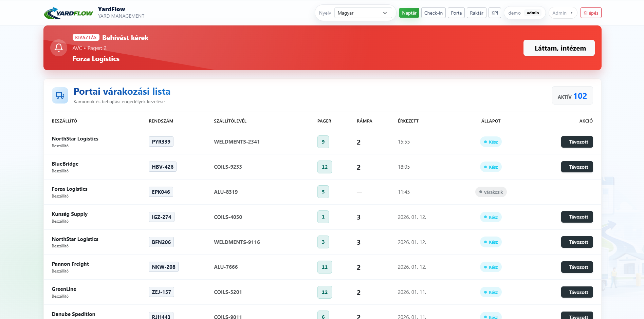
Task: Mark Kunság Supply truck as Távozott
Action: (x=577, y=217)
